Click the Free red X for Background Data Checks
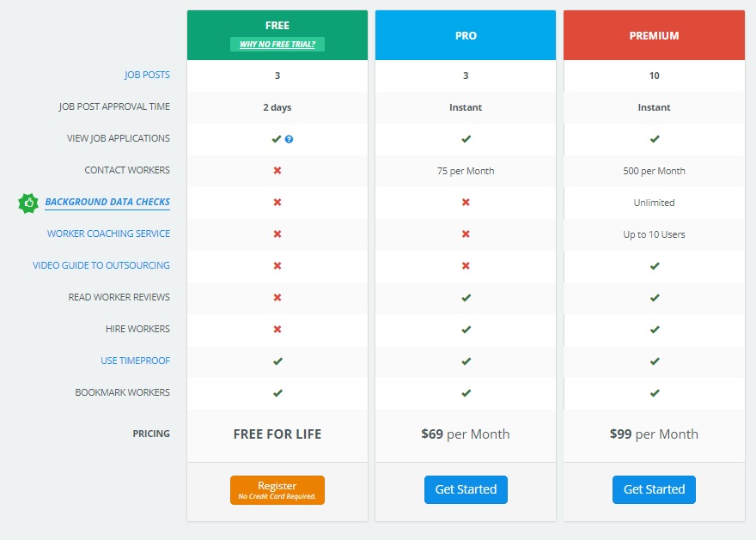The image size is (756, 540). tap(277, 203)
